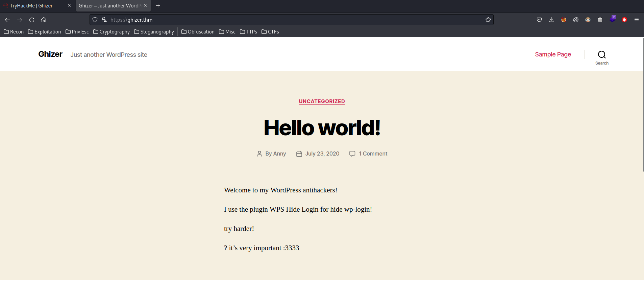Open the face-with-glasses extension icon
Viewport: 644px width, 306px height.
pyautogui.click(x=588, y=20)
